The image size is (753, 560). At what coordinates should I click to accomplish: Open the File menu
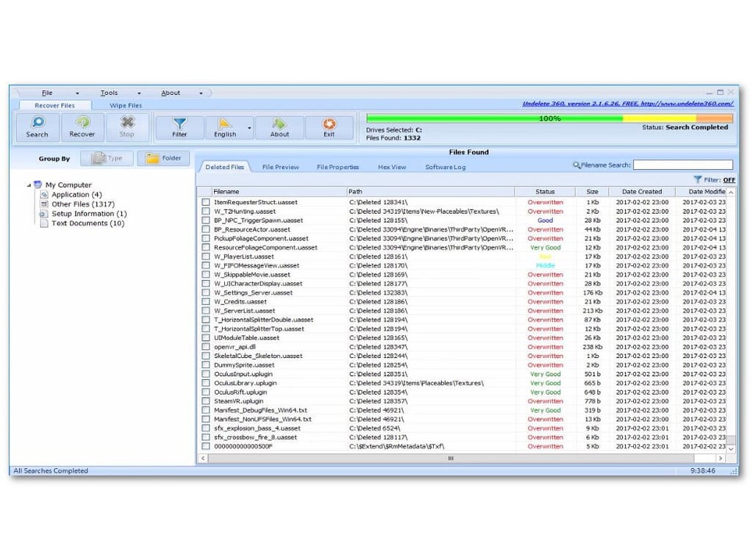[x=47, y=93]
